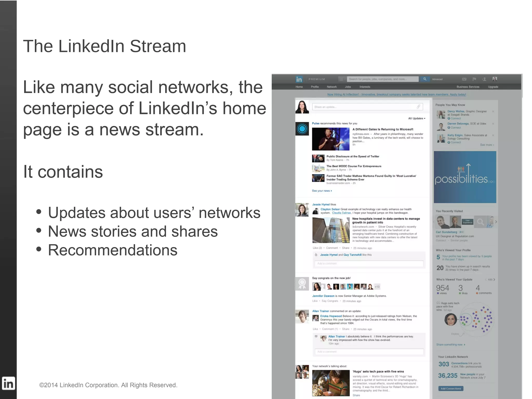Screen dimensions: 532x399
Task: Dismiss the Kelly Edgin suggestion with the X
Action: tap(493, 135)
